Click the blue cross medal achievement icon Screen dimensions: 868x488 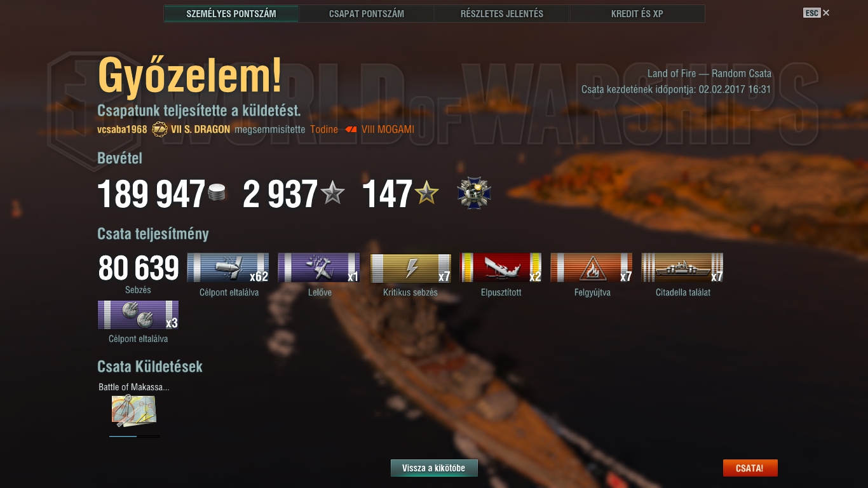tap(474, 193)
